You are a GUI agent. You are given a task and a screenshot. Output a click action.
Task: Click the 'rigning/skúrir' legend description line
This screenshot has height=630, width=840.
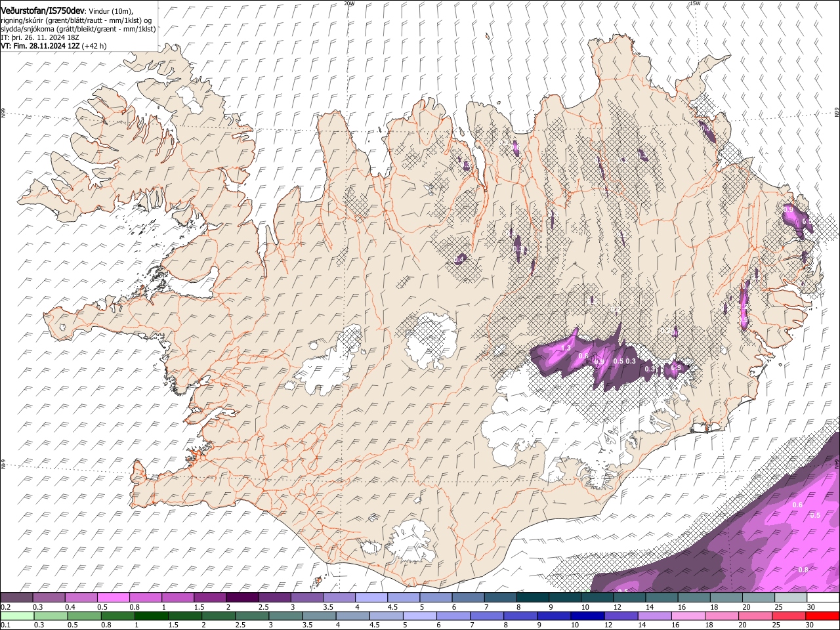tap(76, 20)
